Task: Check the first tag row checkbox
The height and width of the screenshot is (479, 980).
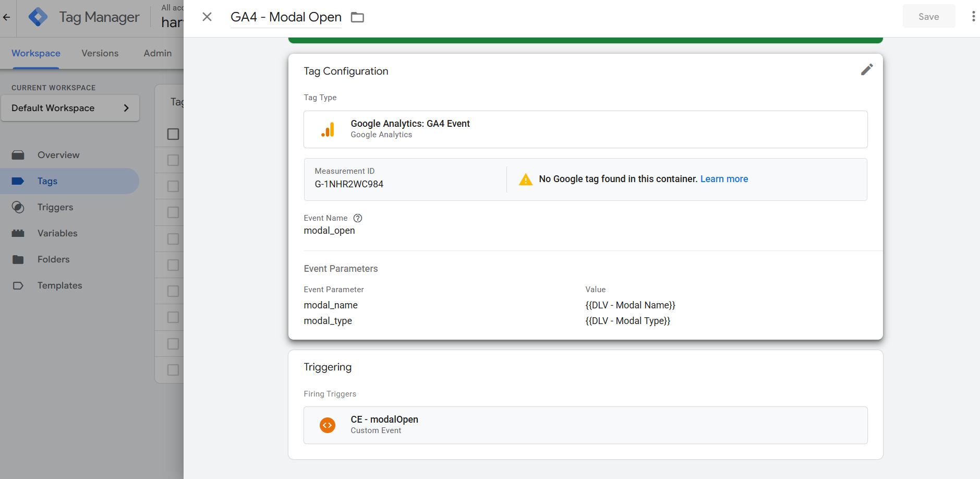Action: 173,160
